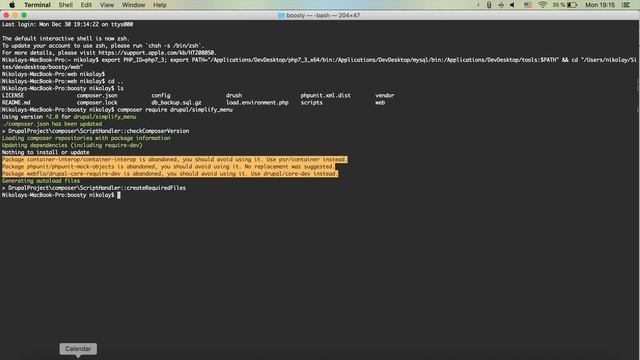640x360 pixels.
Task: Open the Notification Center icon
Action: click(626, 5)
